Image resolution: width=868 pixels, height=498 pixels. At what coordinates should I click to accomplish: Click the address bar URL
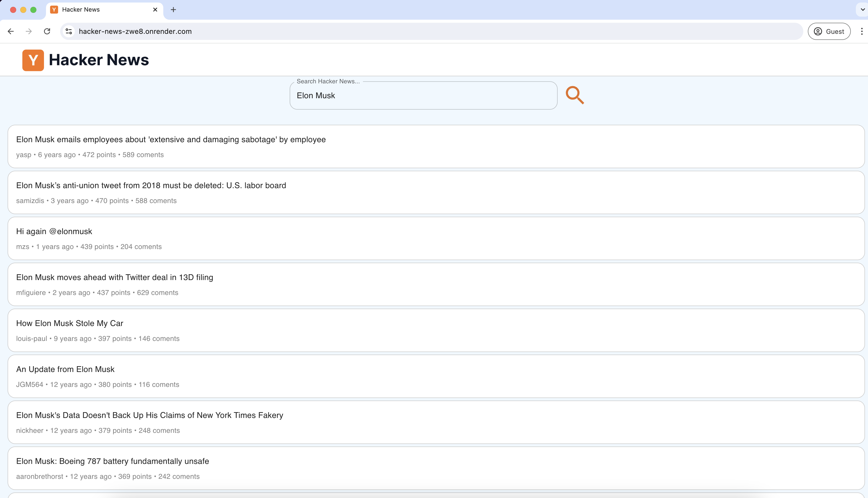(x=135, y=32)
